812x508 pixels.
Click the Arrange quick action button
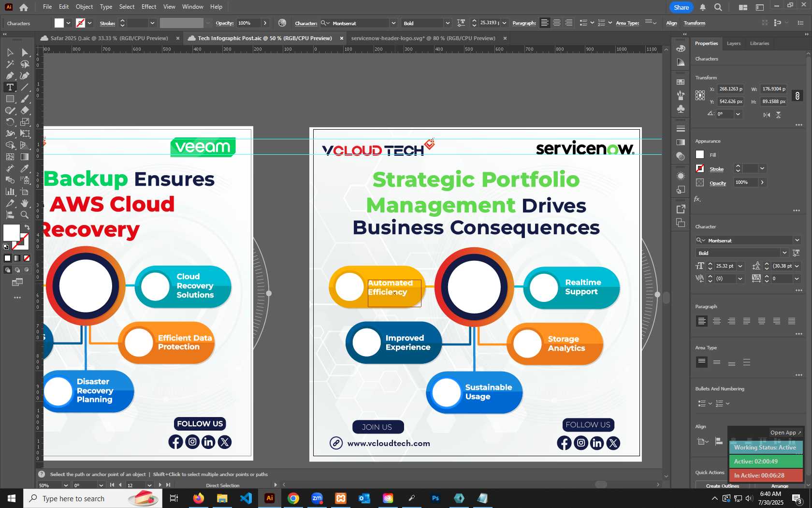[x=780, y=486]
